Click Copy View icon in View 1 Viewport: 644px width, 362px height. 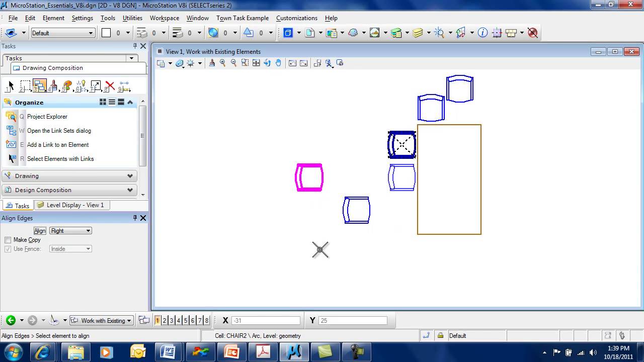pyautogui.click(x=317, y=63)
